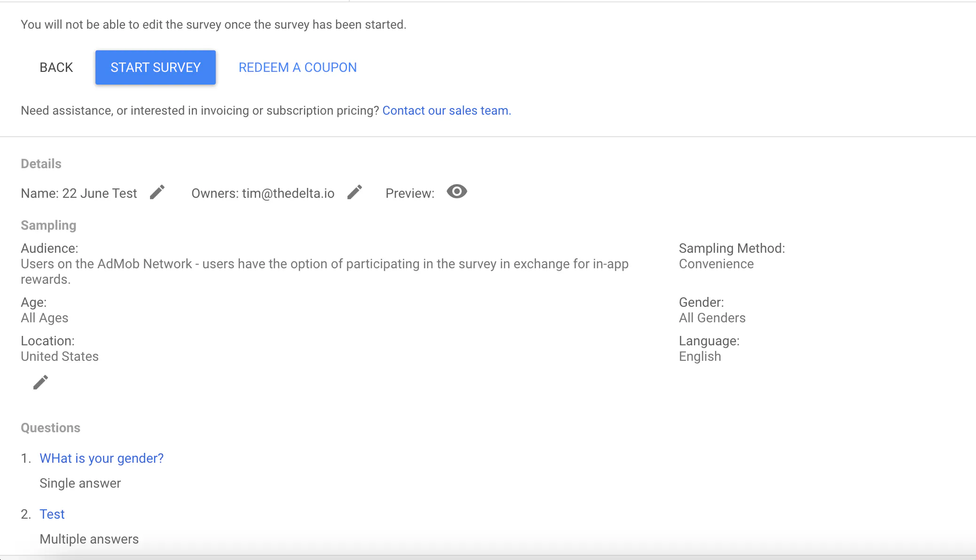The height and width of the screenshot is (560, 976).
Task: Select the owner email tim@thedelta.io
Action: (x=288, y=193)
